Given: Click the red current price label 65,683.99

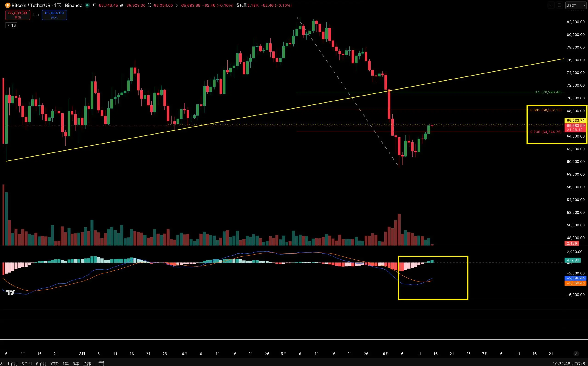Looking at the screenshot, I should (x=575, y=125).
